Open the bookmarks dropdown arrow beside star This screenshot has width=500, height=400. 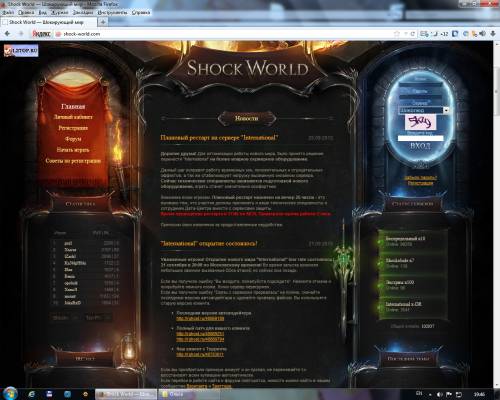click(405, 34)
